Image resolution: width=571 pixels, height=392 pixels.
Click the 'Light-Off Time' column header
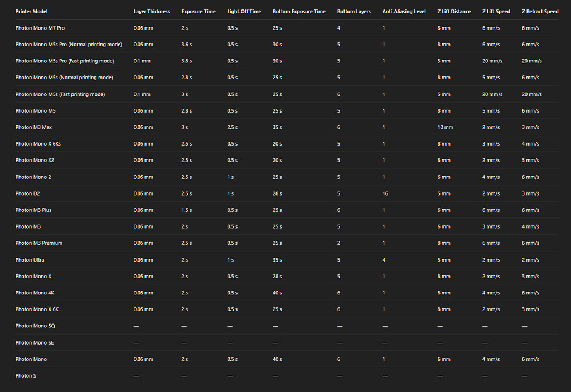pos(244,11)
